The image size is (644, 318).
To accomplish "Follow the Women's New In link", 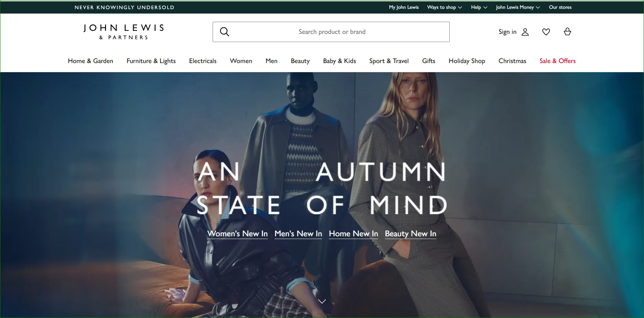I will pyautogui.click(x=237, y=234).
